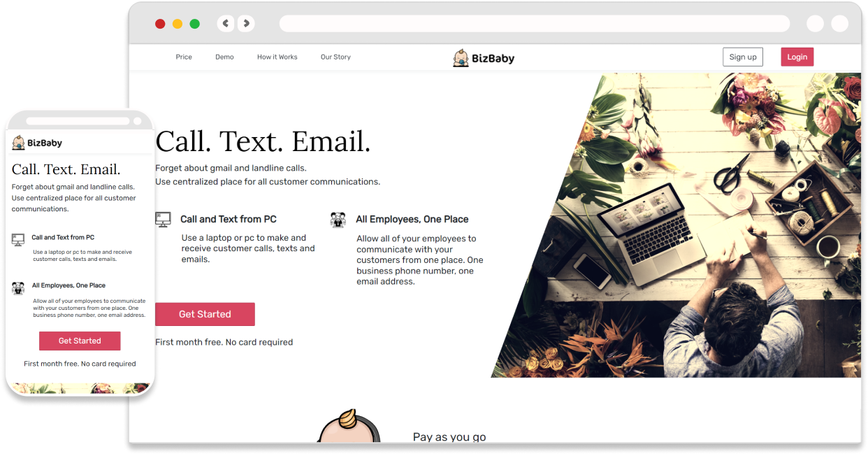The width and height of the screenshot is (868, 454).
Task: Click the green window dot in browser frame
Action: click(195, 24)
